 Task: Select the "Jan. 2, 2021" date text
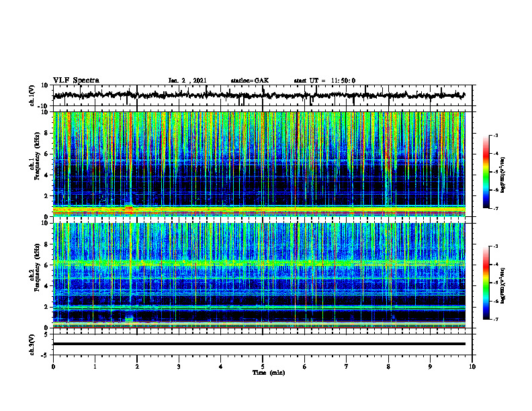(187, 81)
